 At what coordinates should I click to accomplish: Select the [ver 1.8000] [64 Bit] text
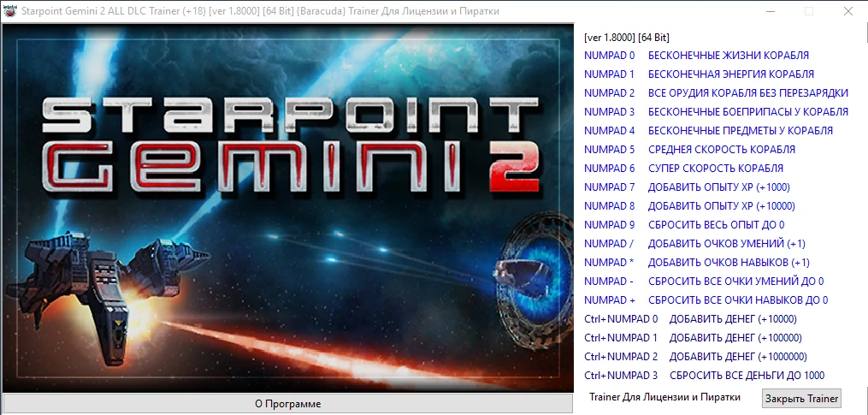click(627, 38)
